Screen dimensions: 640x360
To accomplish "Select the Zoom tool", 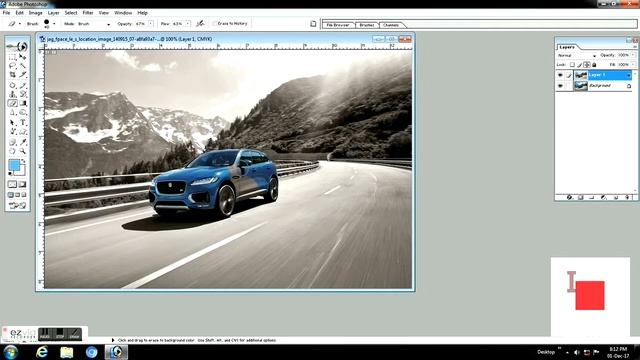I will (23, 151).
